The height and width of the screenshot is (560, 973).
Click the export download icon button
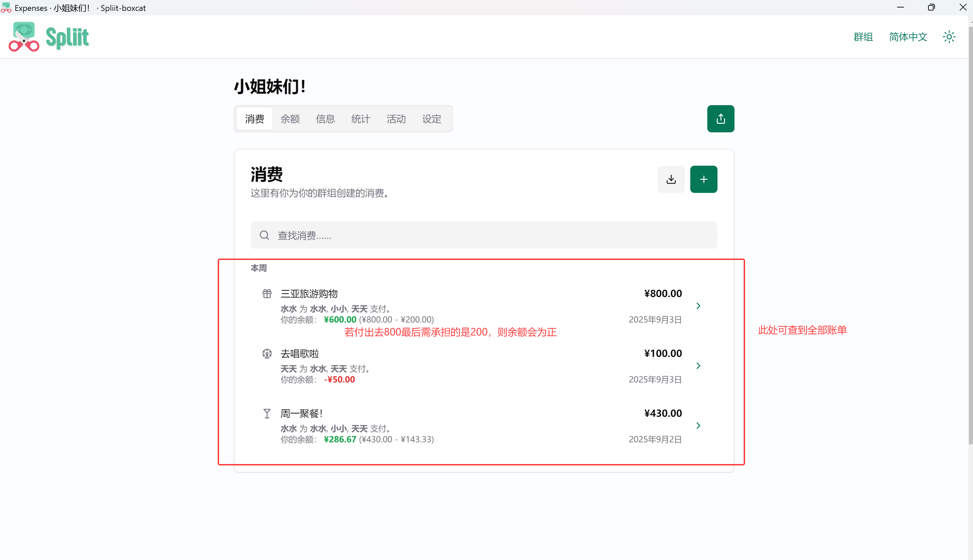point(671,179)
